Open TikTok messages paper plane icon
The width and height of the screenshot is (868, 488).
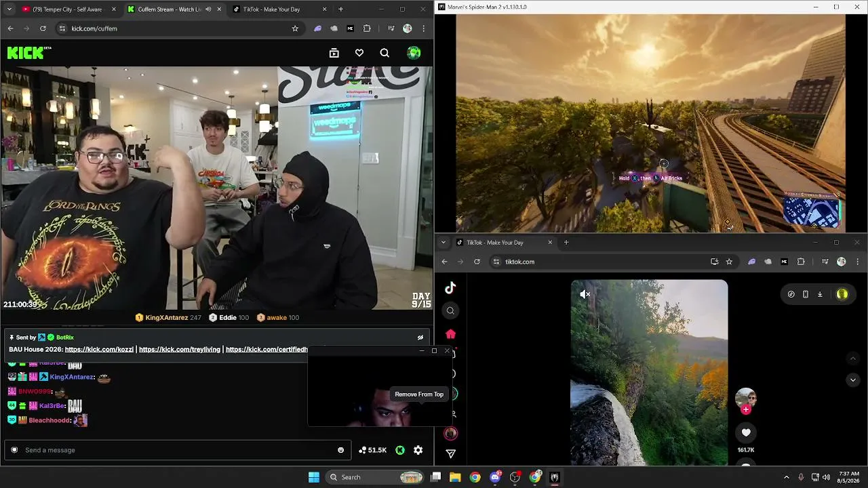450,453
